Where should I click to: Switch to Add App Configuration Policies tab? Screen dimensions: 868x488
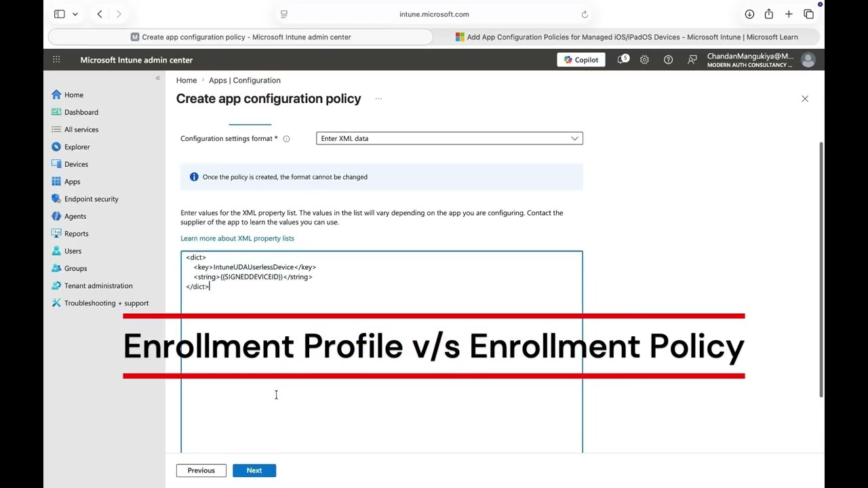click(x=627, y=37)
